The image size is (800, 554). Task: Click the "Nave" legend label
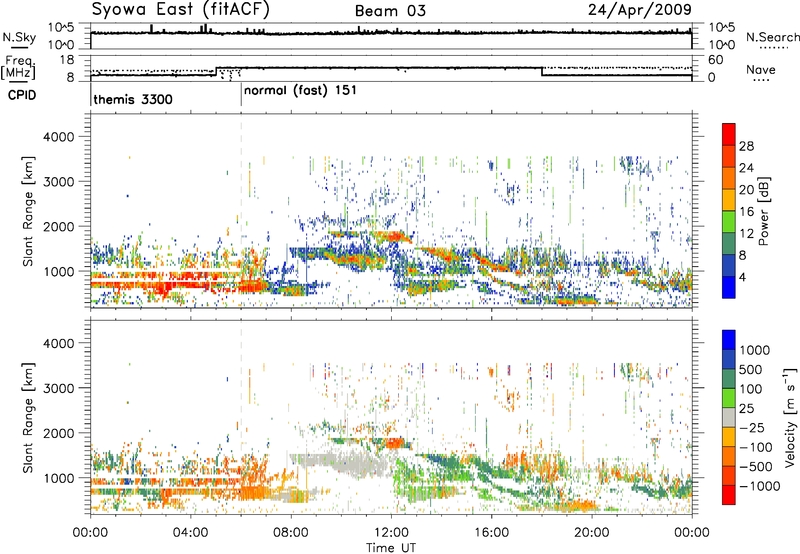pos(761,70)
